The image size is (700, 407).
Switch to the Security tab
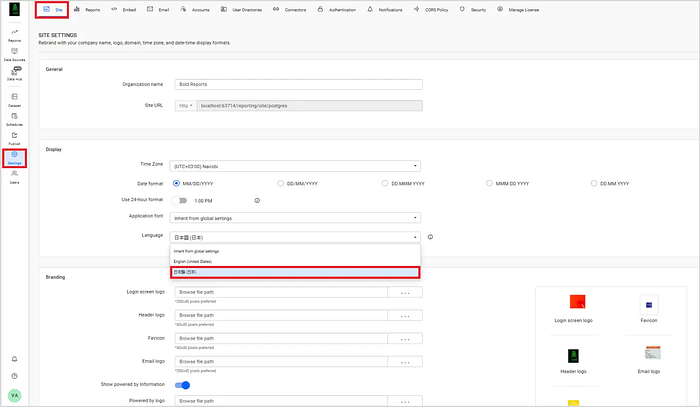coord(473,9)
